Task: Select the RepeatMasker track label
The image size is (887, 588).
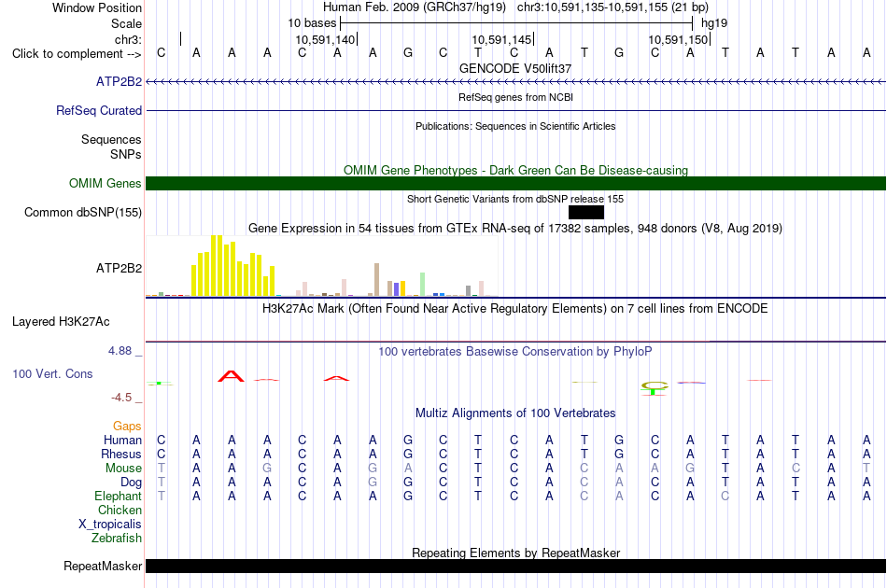Action: [103, 566]
